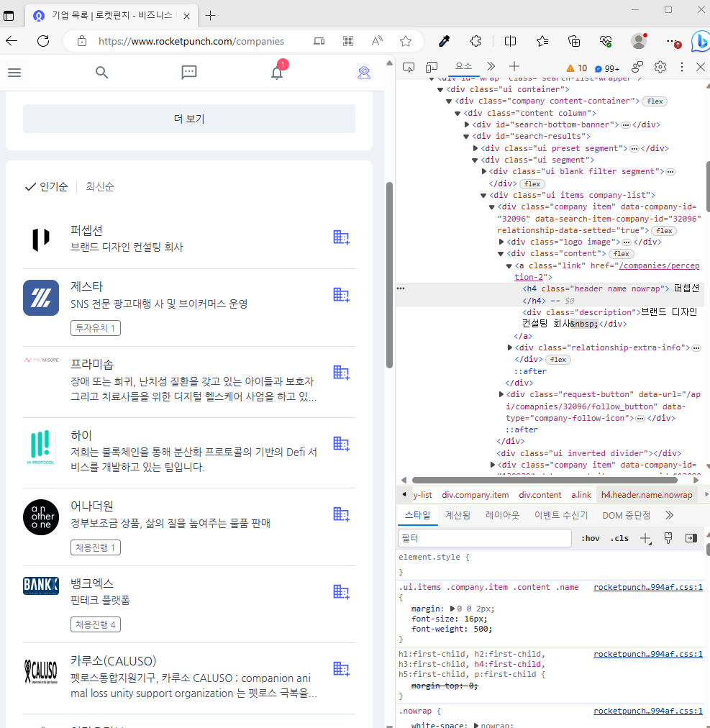Open the split screen icon in toolbar
Image resolution: width=710 pixels, height=728 pixels.
[510, 41]
